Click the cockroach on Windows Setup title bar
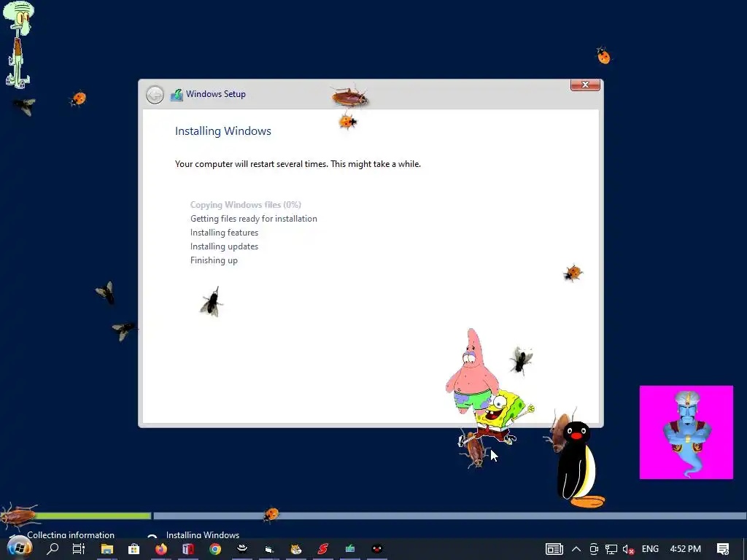Screen dimensions: 747x560 pyautogui.click(x=350, y=97)
